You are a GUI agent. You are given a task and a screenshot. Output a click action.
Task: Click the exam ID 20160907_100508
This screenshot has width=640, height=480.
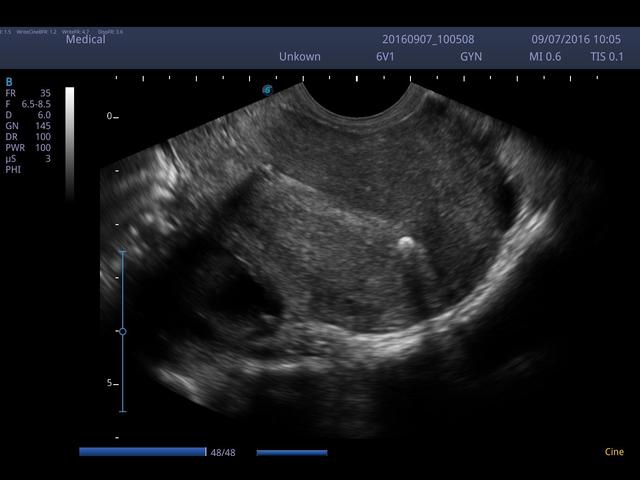tap(424, 40)
